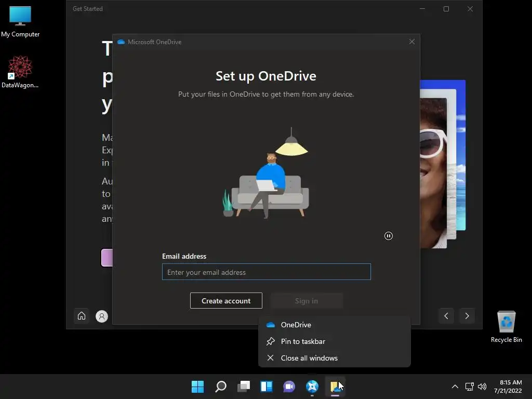532x399 pixels.
Task: Show hidden system tray icons
Action: (x=455, y=387)
